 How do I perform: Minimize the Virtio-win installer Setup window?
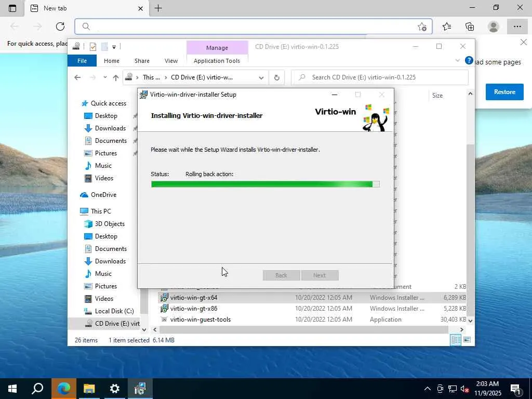335,95
